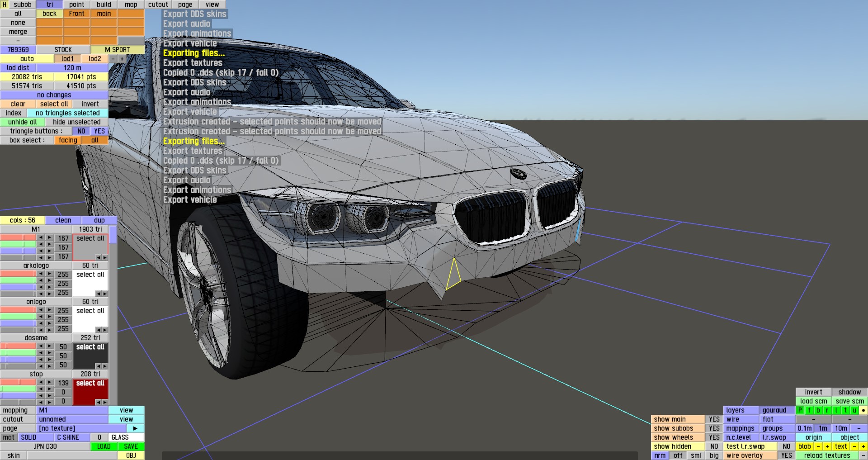This screenshot has height=460, width=868.
Task: Pick the t top view button
Action: 845,410
